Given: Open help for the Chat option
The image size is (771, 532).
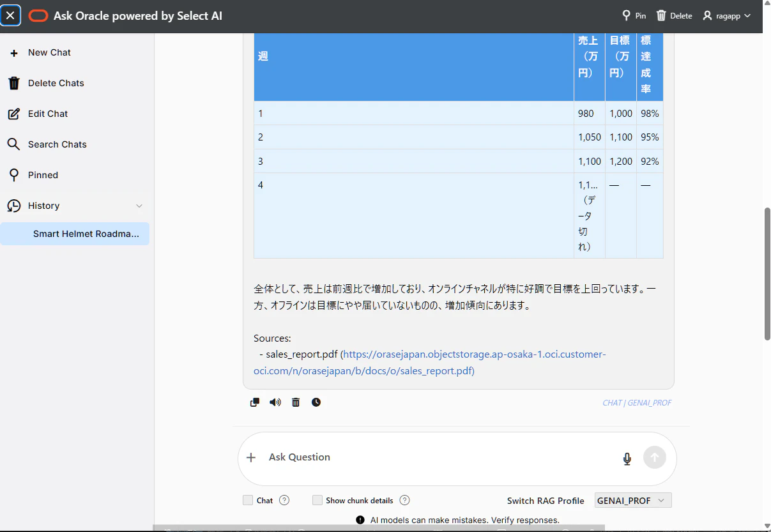Looking at the screenshot, I should (x=284, y=501).
